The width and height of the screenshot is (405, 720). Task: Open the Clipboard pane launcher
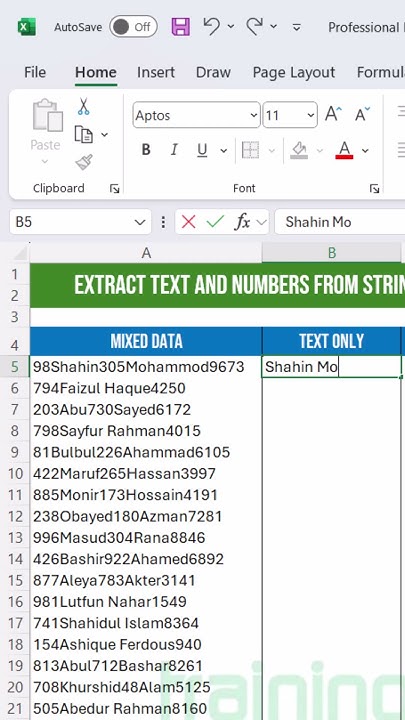coord(114,189)
